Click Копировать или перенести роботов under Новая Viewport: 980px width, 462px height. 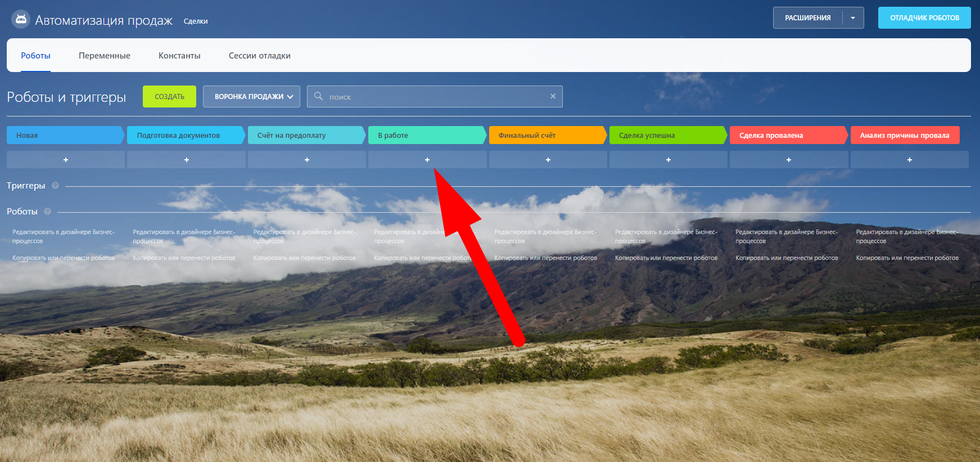[64, 258]
